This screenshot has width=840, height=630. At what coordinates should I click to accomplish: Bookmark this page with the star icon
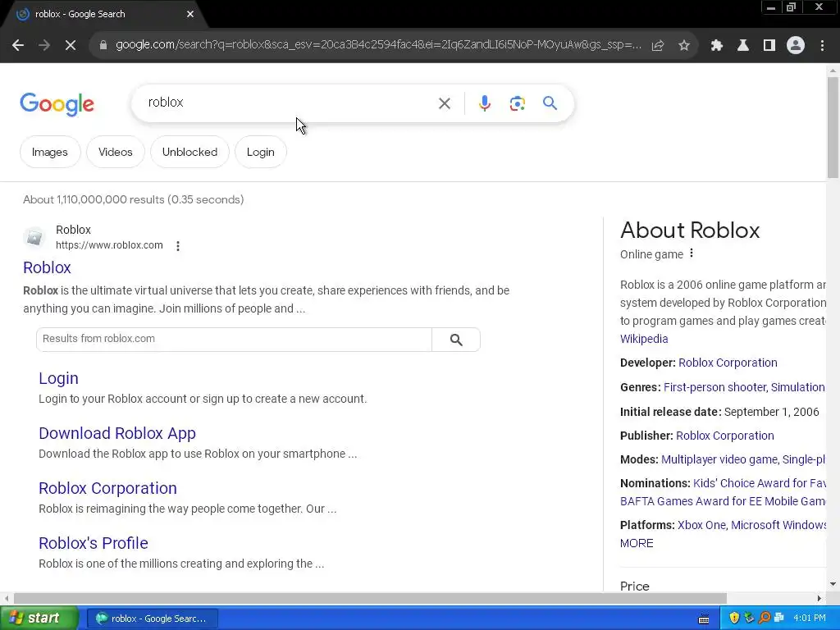click(x=684, y=46)
